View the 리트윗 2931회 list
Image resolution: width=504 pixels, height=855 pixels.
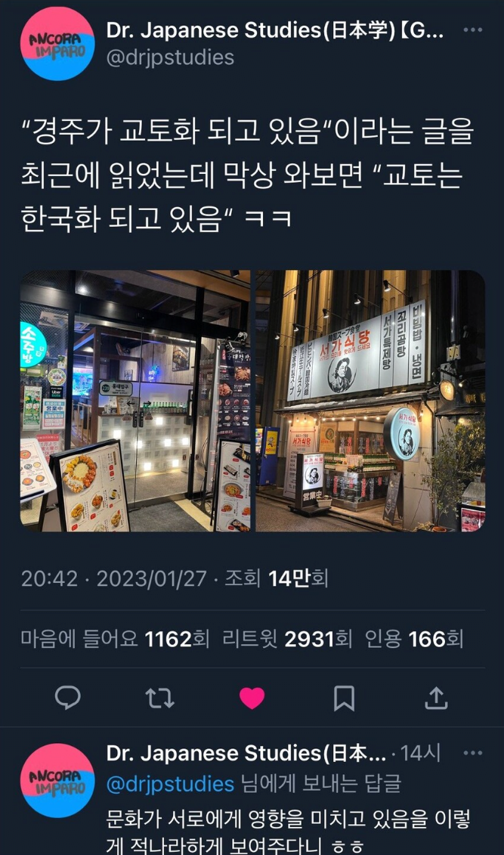[287, 639]
